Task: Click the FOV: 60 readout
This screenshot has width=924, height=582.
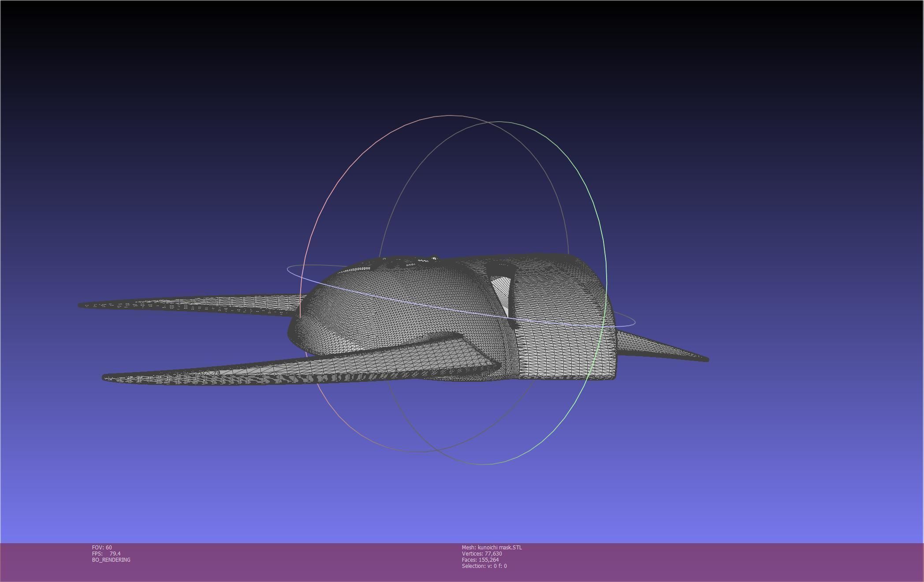Action: [102, 547]
